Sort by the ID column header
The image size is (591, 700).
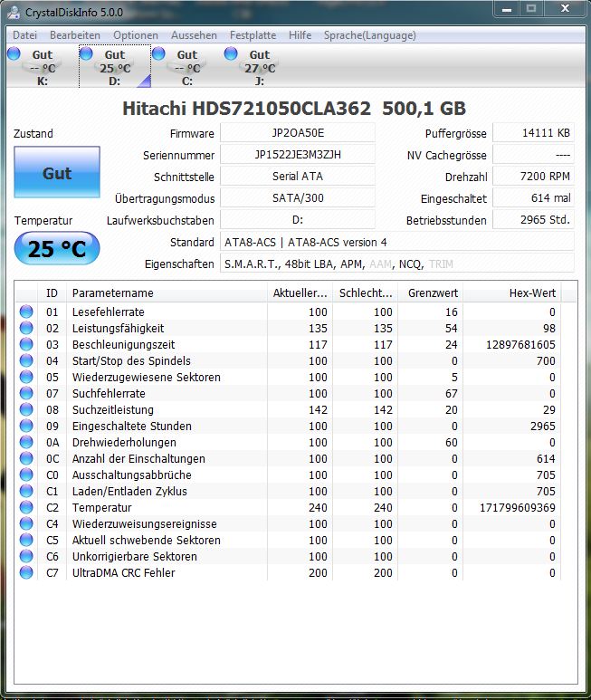point(52,292)
